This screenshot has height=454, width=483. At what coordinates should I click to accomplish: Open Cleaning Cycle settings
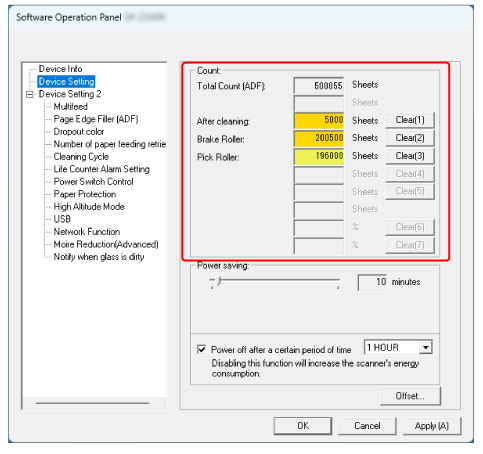tap(81, 157)
